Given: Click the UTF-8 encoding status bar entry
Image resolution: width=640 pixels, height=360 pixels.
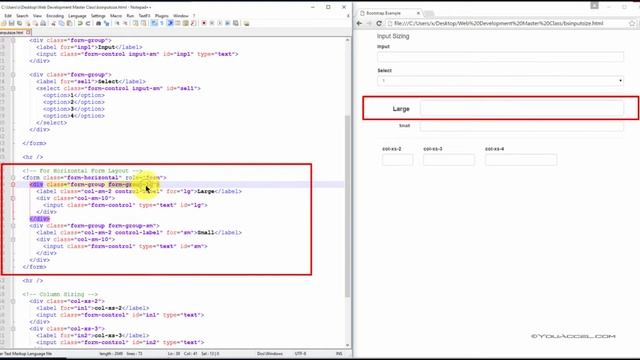Looking at the screenshot, I should [300, 353].
